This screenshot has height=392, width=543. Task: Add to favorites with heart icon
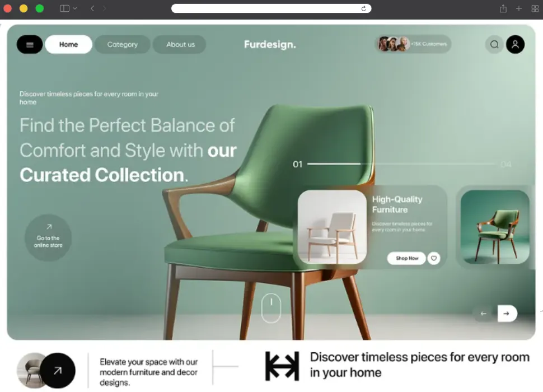(434, 258)
